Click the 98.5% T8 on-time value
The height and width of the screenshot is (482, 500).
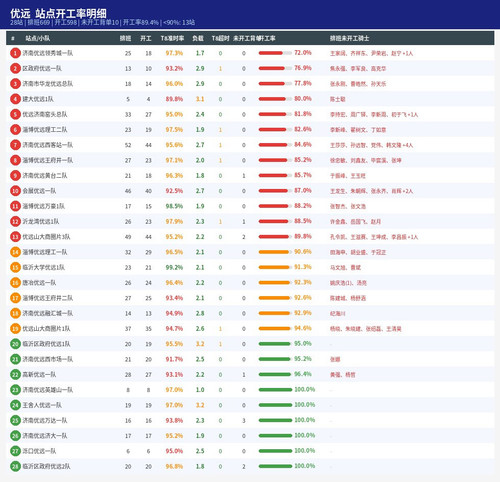(174, 206)
